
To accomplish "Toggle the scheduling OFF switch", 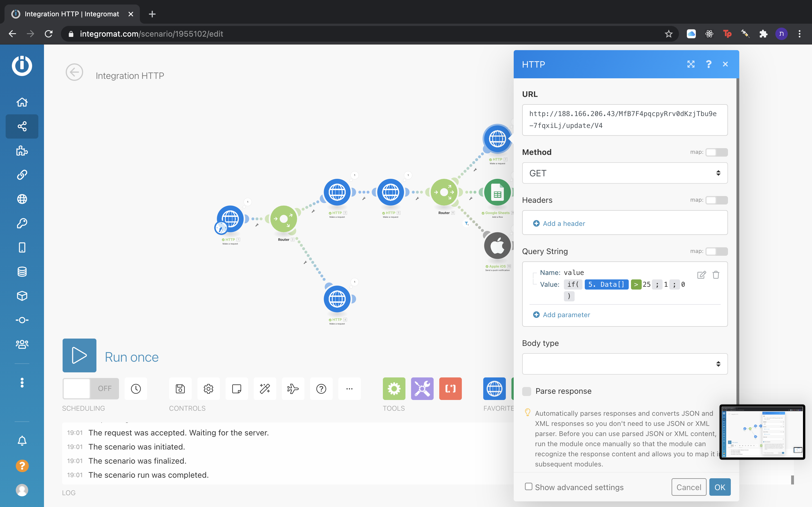I will pos(91,389).
